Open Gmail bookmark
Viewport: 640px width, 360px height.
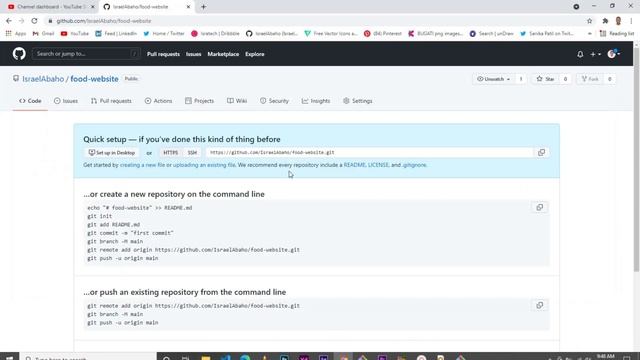click(43, 33)
